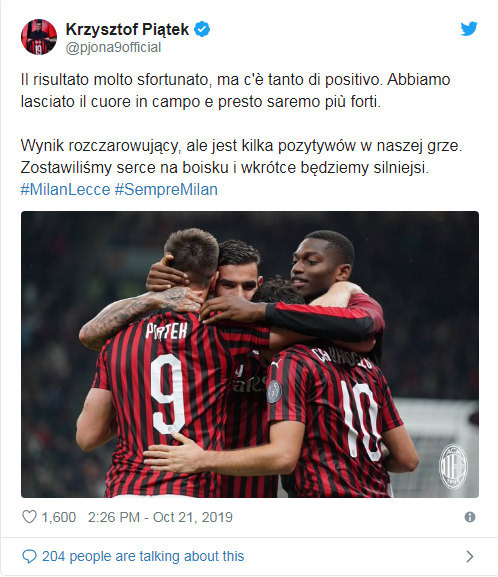Click the Italian tweet text paragraph

coord(236,91)
